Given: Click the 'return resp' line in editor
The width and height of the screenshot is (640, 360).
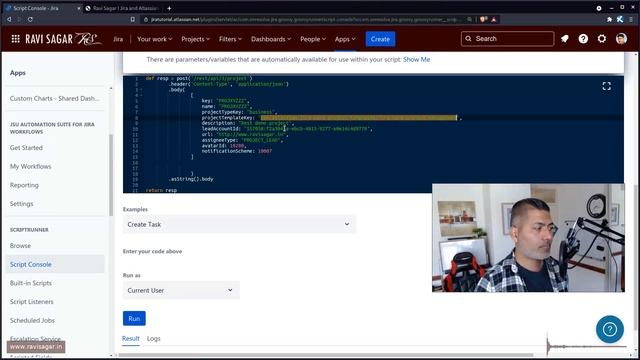Looking at the screenshot, I should coord(161,190).
